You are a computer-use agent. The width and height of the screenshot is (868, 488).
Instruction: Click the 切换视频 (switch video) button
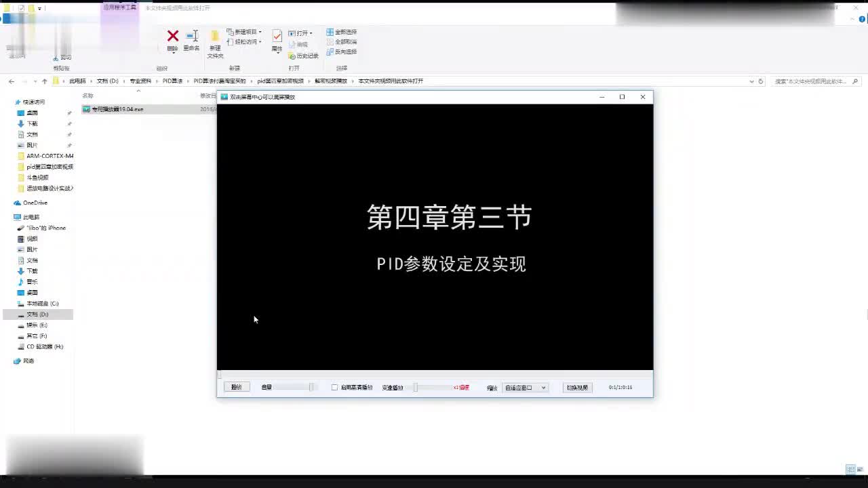tap(577, 388)
